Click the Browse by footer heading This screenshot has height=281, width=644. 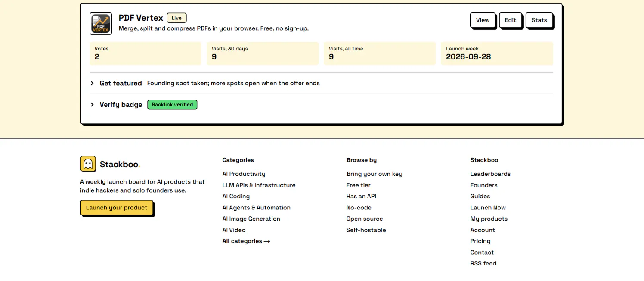click(362, 160)
